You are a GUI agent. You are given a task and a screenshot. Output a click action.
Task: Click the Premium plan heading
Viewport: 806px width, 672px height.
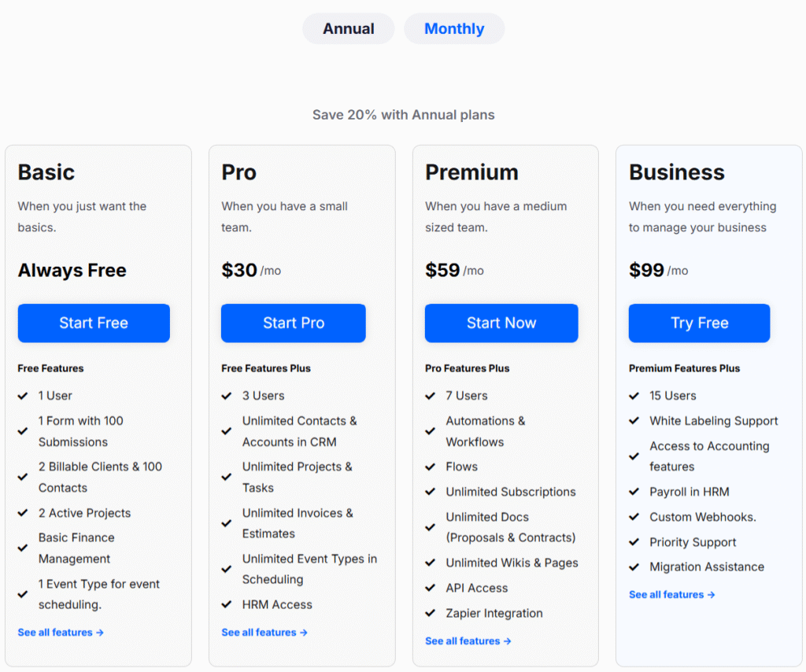tap(471, 172)
